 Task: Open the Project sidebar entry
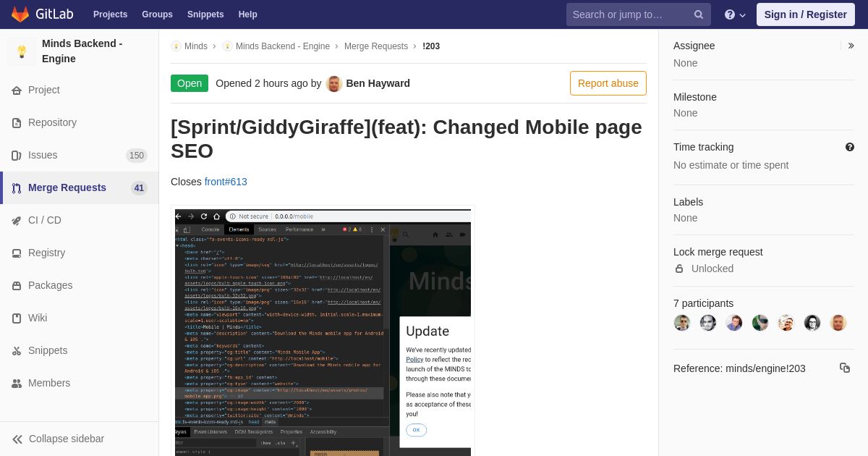[80, 90]
